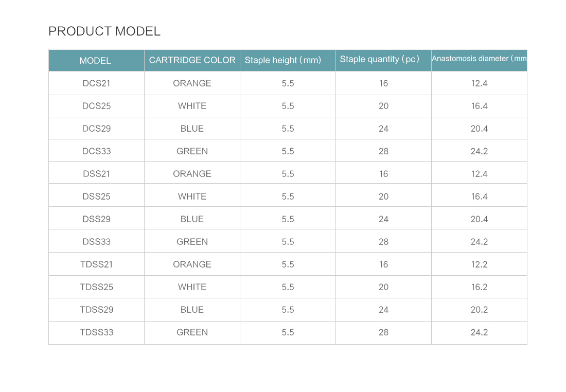Click ORANGE in the DSS21 row
566x392 pixels.
coord(192,174)
